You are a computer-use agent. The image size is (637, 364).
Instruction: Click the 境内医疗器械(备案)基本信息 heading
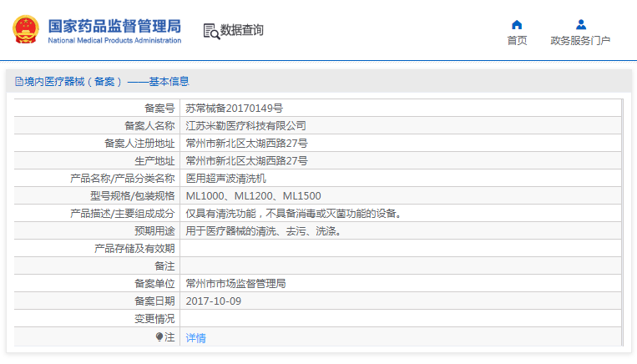point(106,82)
